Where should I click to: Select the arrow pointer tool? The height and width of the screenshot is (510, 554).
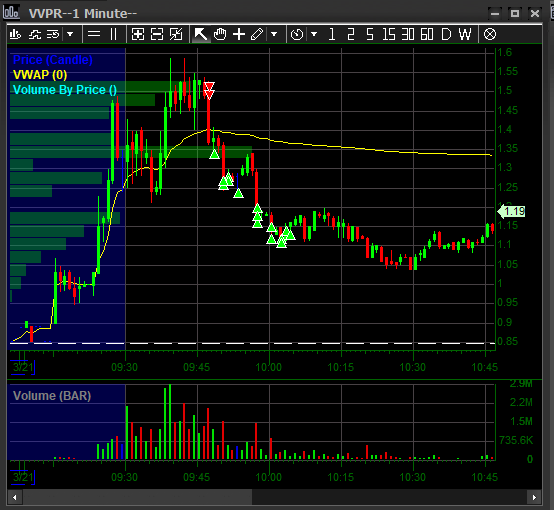tap(201, 34)
